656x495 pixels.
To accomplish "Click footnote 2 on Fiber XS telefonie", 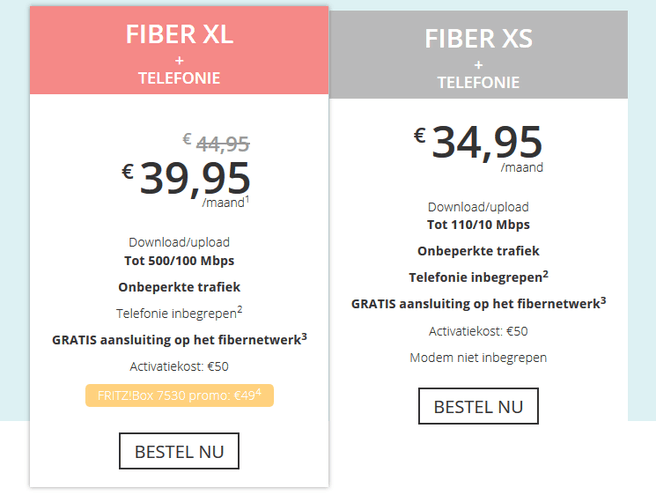I will coord(545,272).
